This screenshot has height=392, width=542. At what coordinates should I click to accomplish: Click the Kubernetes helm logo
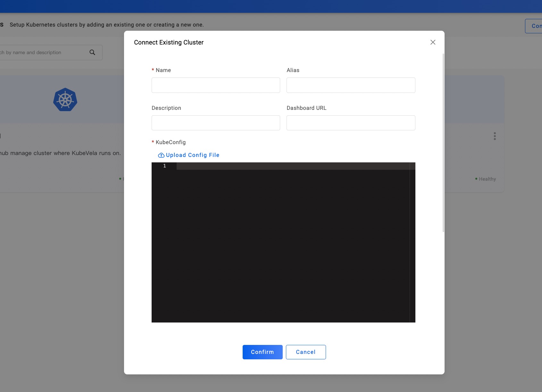coord(65,100)
